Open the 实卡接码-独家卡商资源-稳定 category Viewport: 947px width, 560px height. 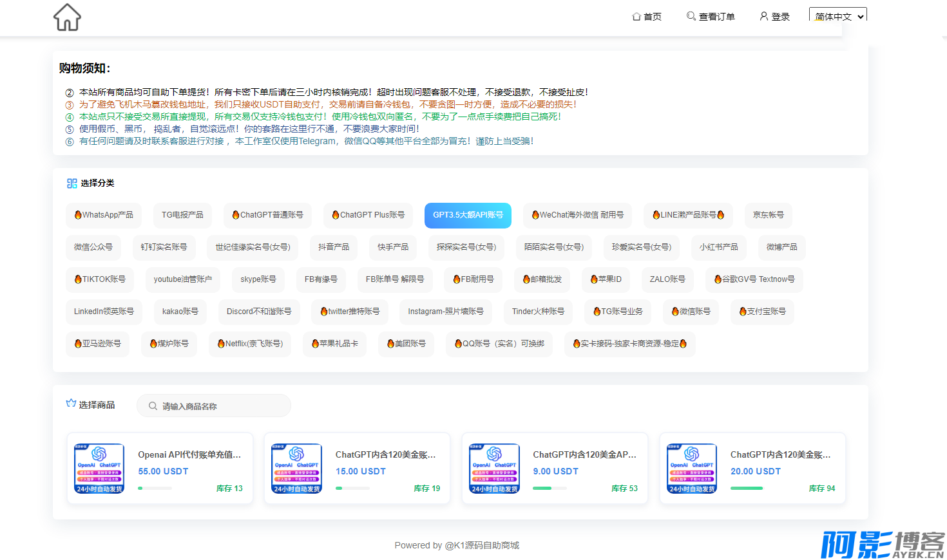(630, 344)
